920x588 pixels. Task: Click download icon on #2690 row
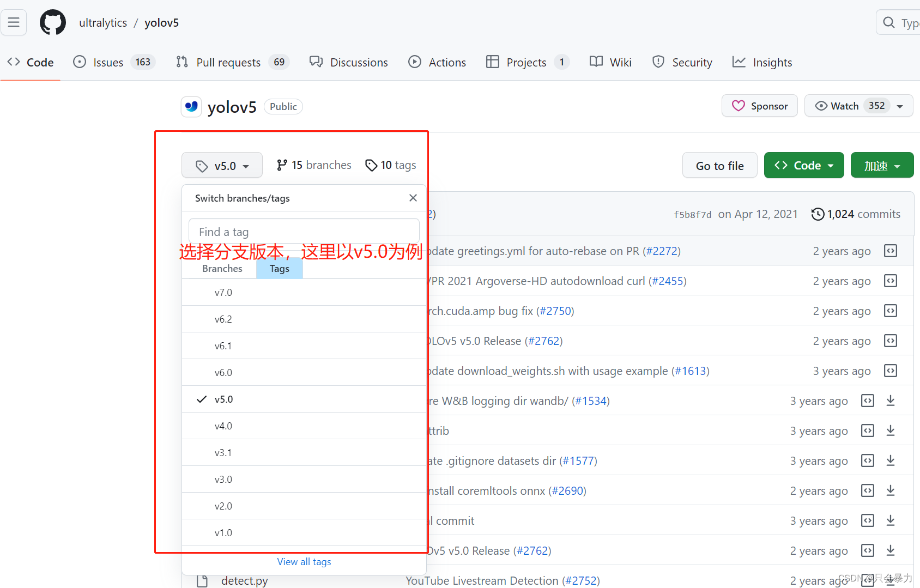[891, 490]
